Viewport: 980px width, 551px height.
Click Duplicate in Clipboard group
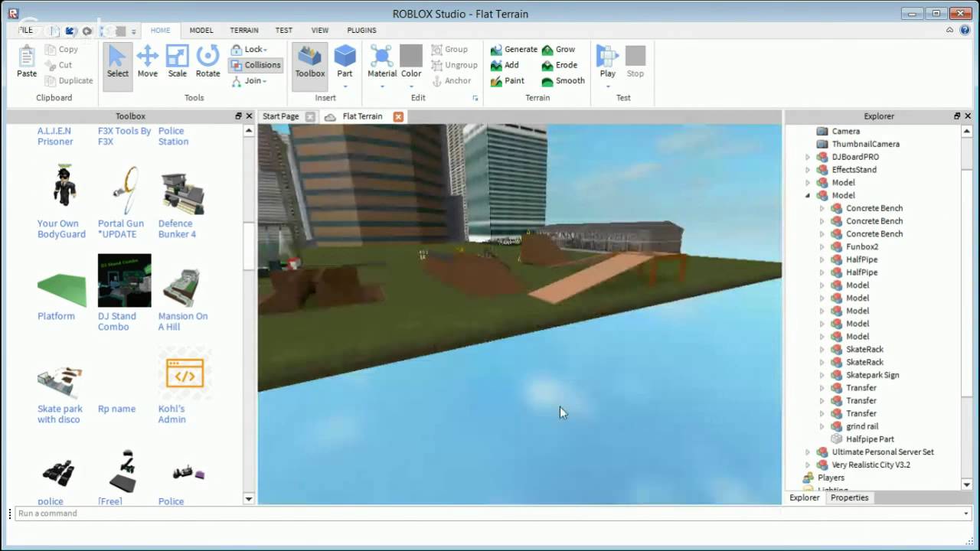click(69, 80)
